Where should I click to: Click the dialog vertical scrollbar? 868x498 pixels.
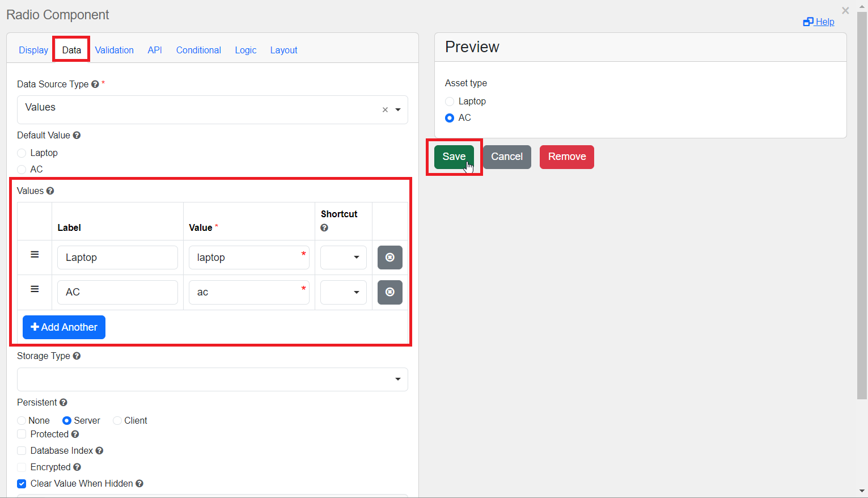coord(862,204)
